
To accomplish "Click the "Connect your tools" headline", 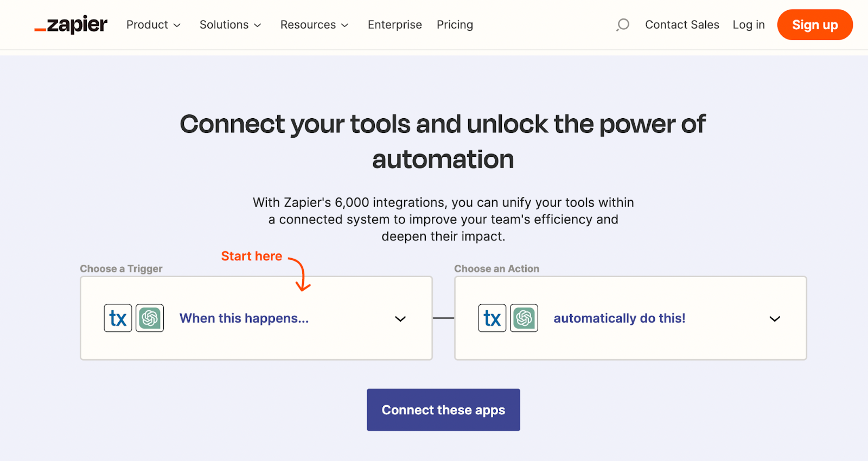I will 443,142.
